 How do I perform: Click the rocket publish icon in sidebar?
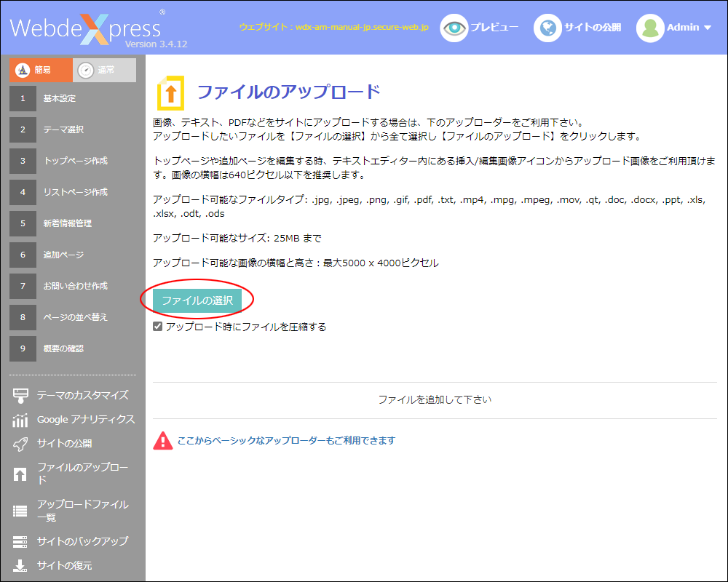point(20,445)
